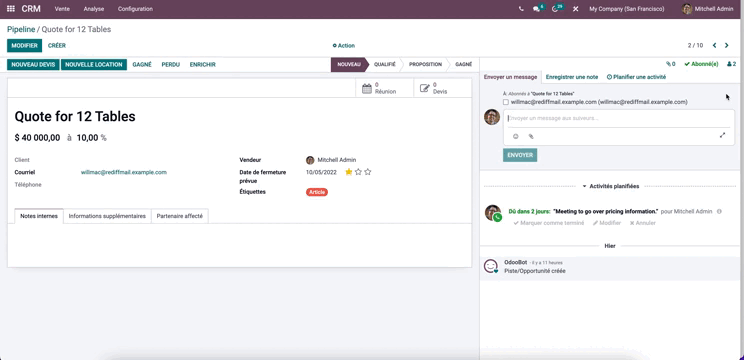Collapse the Activités planifiées section
Viewport: 744px width, 360px height.
tap(610, 186)
